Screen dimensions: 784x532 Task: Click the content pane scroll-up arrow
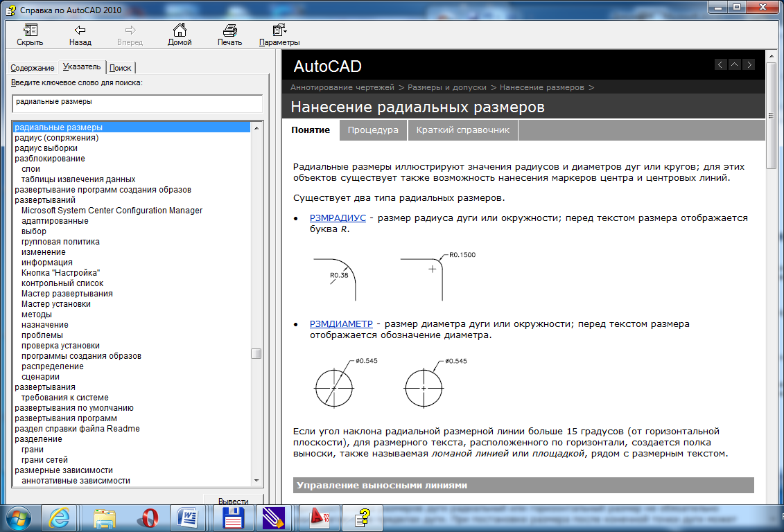click(x=771, y=56)
